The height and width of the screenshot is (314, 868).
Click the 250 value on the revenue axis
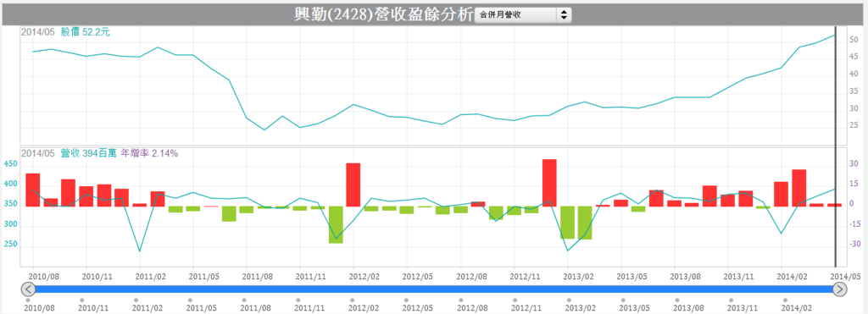(10, 245)
